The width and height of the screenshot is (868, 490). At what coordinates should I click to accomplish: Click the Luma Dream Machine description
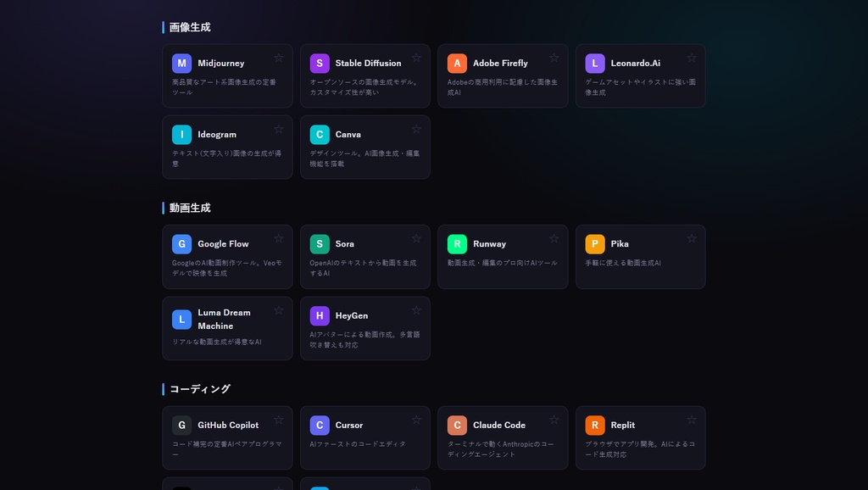216,342
